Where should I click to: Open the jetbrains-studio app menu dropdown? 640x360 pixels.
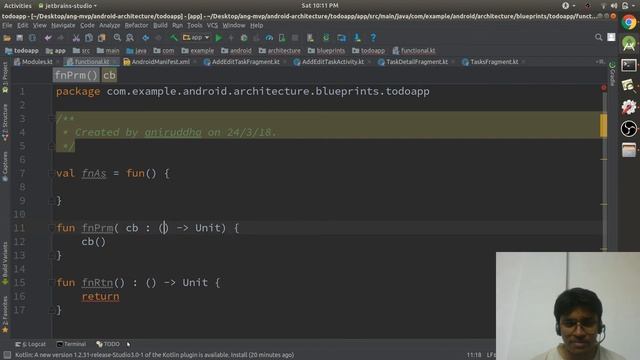[68, 6]
